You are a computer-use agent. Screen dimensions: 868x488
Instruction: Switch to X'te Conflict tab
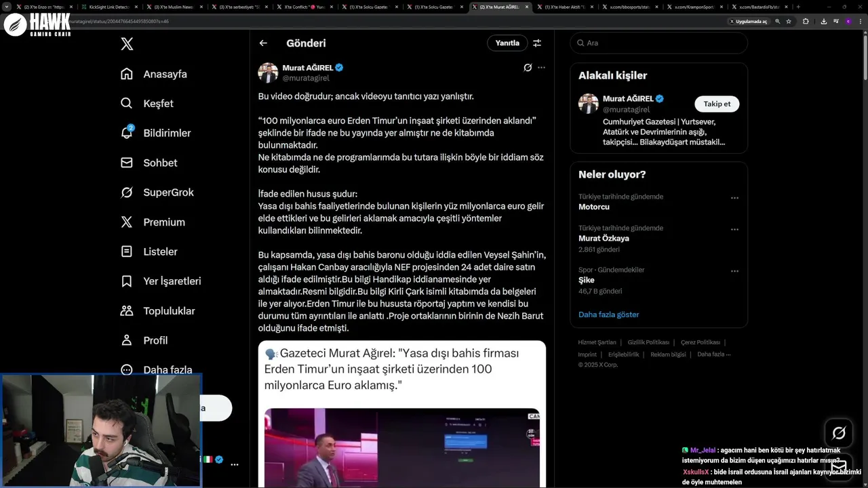click(x=304, y=7)
